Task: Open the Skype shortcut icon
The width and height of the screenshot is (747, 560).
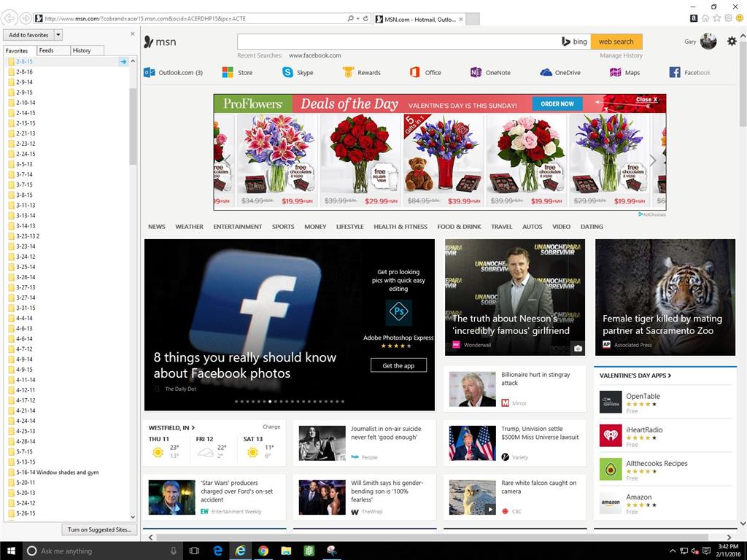Action: [287, 72]
